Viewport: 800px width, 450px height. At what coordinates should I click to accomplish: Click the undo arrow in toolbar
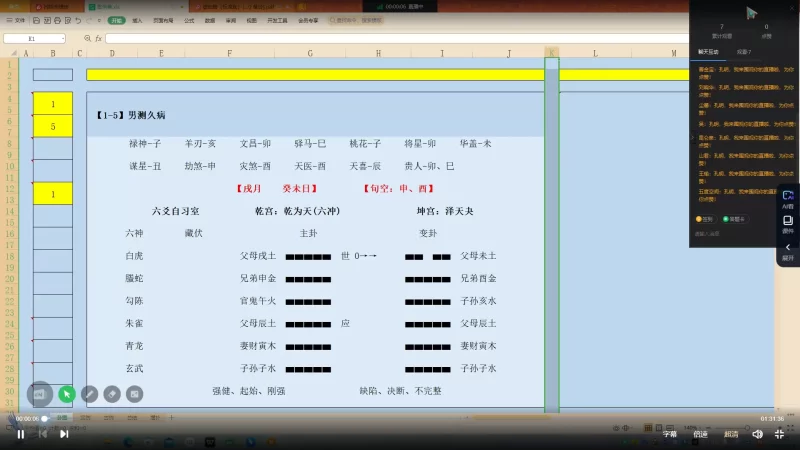point(77,20)
